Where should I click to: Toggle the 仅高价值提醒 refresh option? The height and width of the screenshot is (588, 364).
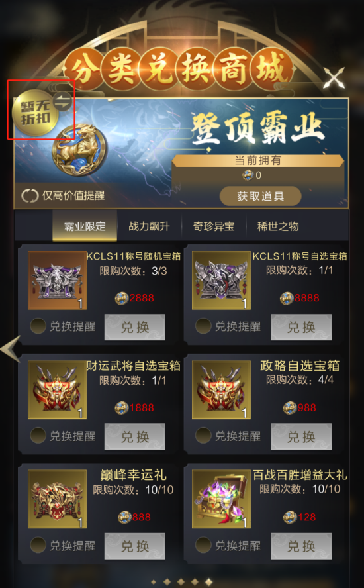63,195
